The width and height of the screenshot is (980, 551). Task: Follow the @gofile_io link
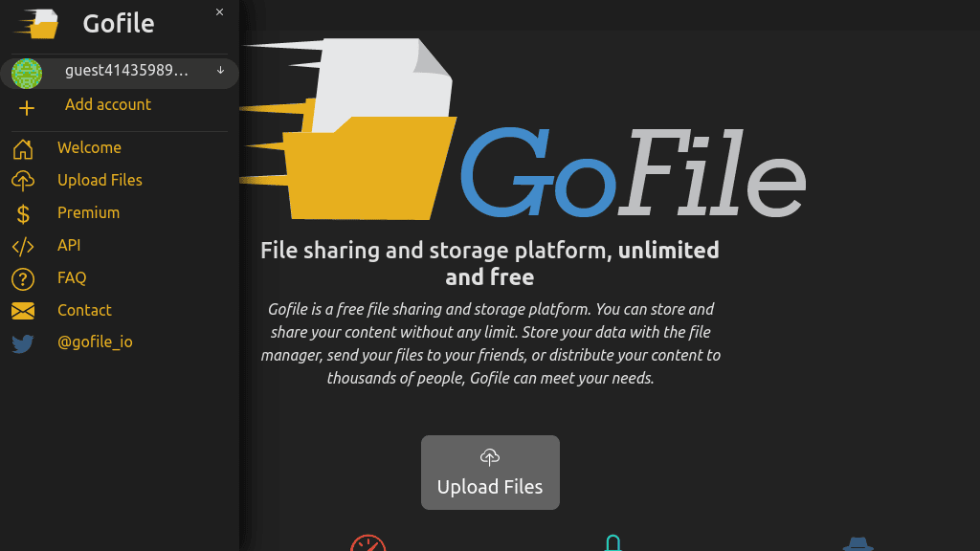click(98, 342)
